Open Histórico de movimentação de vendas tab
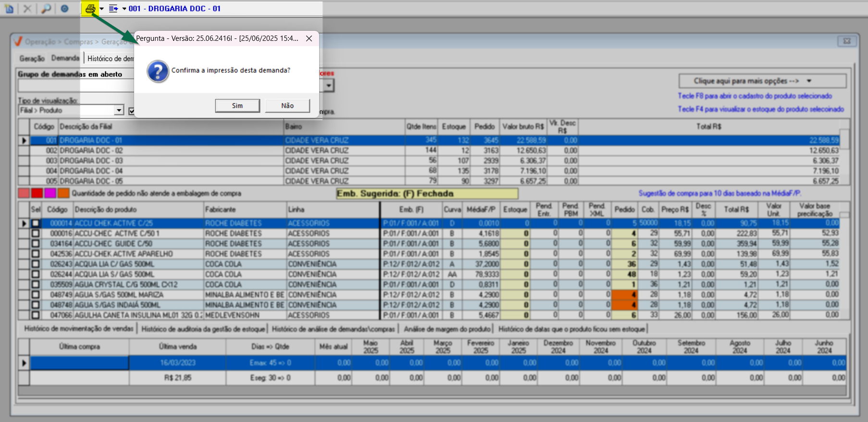The height and width of the screenshot is (422, 868). point(79,329)
